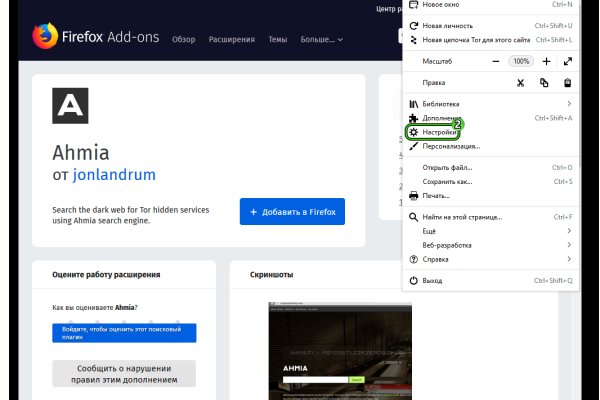This screenshot has height=400, width=600.
Task: Zoom in with the plus button
Action: (x=546, y=61)
